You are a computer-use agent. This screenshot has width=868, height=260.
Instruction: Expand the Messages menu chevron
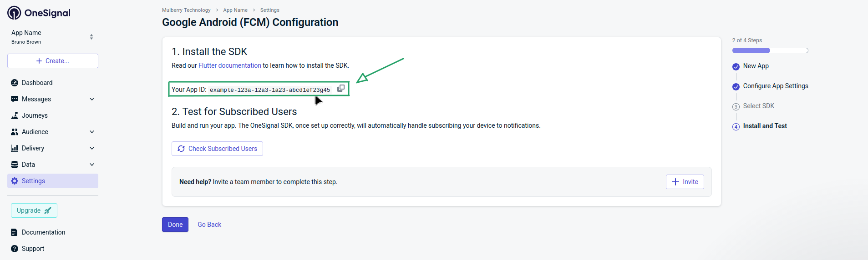[92, 99]
